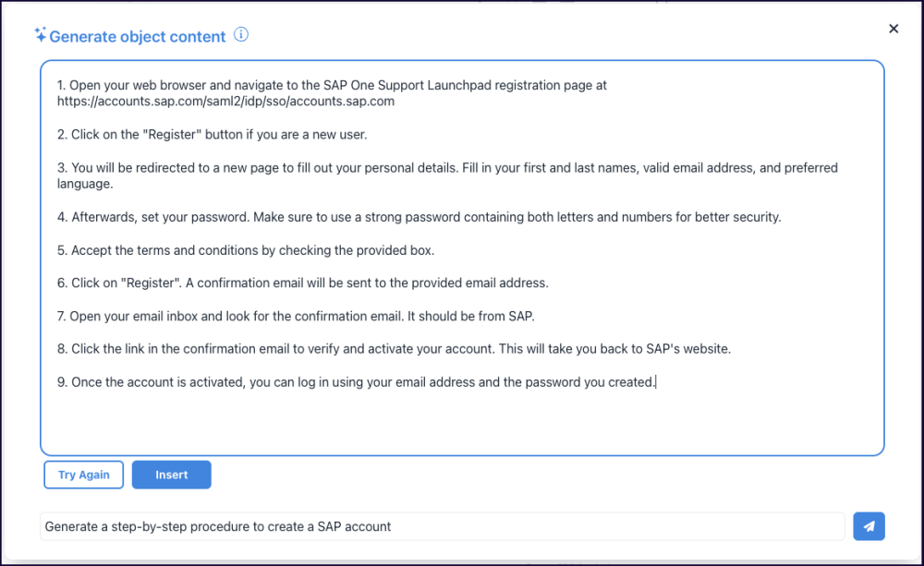Screen dimensions: 924x566
Task: Place cursor in step 1 "Open your web browser" line
Action: [185, 85]
